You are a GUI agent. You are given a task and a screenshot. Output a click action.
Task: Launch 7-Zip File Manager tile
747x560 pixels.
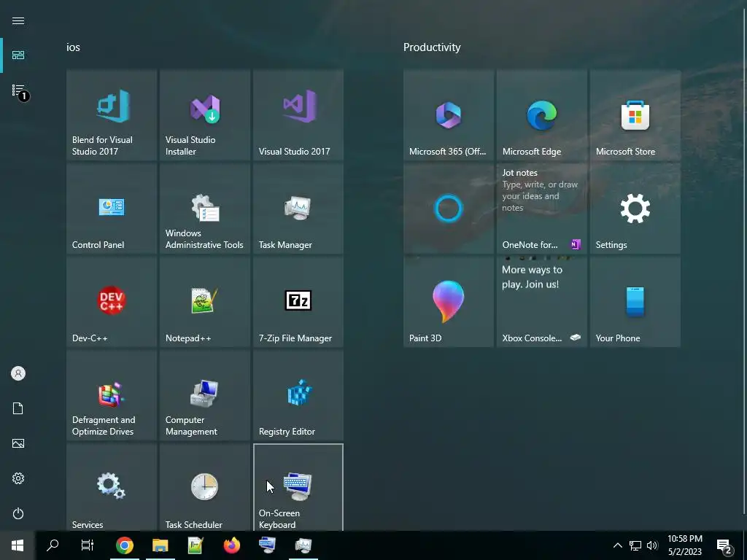pos(298,301)
